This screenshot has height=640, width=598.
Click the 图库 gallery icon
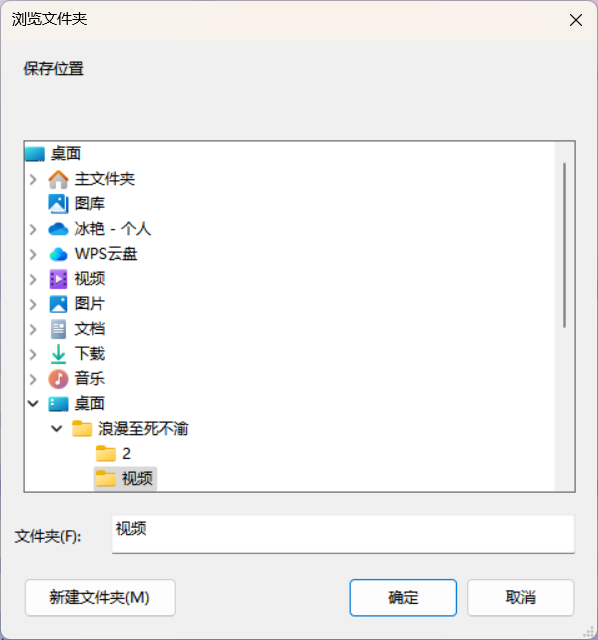tap(58, 204)
